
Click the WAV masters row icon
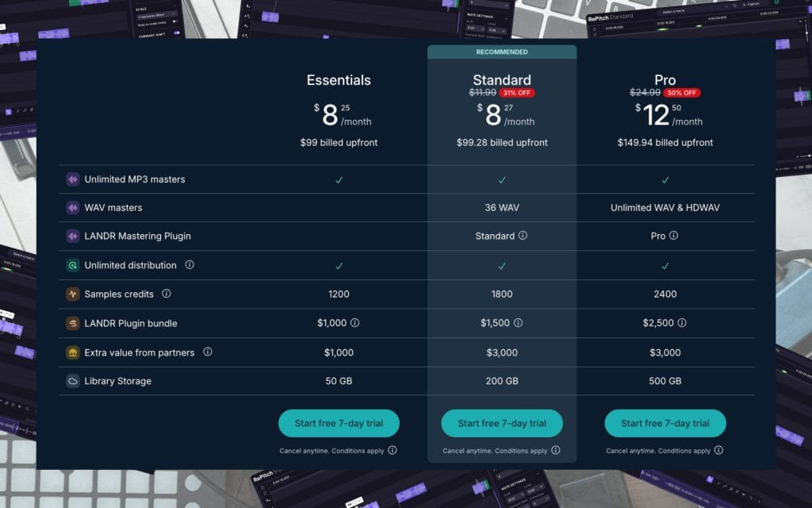click(73, 208)
